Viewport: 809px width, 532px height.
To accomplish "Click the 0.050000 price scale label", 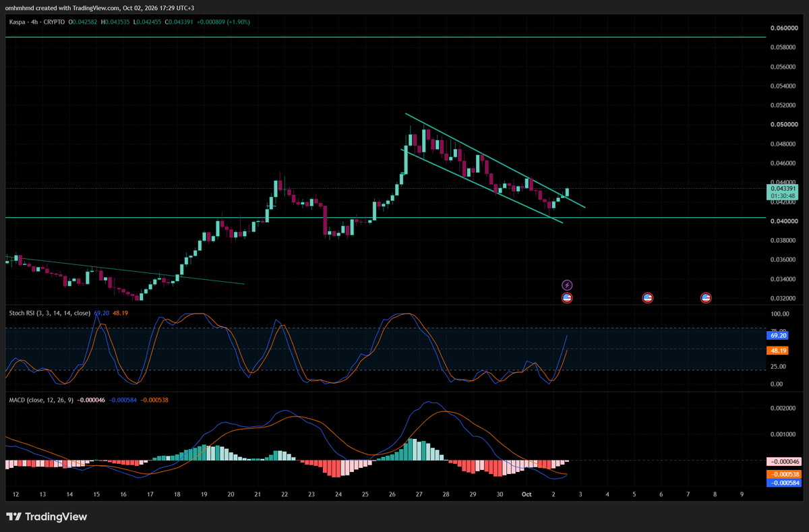I will [x=783, y=125].
